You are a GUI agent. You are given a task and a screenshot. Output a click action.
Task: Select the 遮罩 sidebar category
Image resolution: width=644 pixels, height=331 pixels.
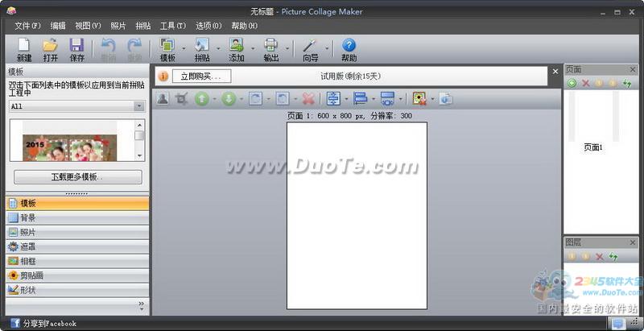(77, 246)
